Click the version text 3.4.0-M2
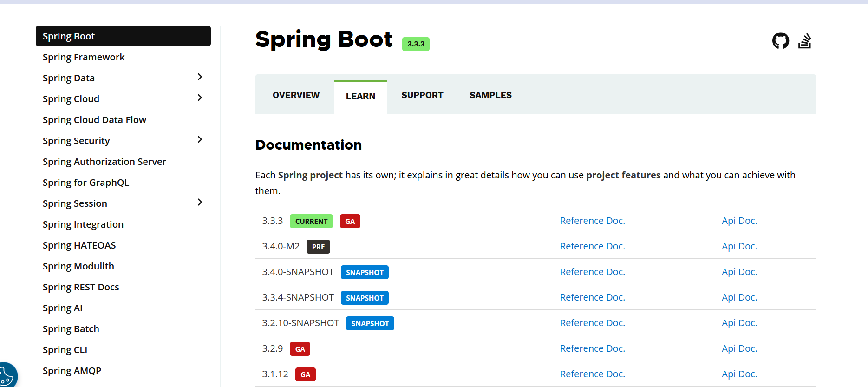868x387 pixels. [281, 246]
